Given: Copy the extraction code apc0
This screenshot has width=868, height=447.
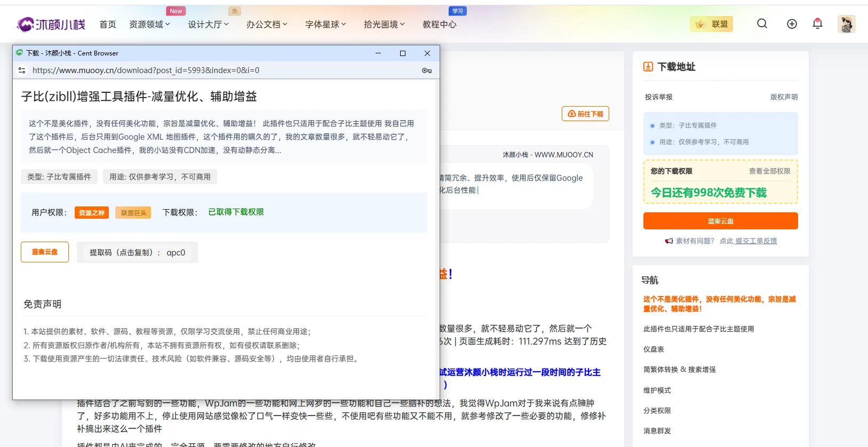Looking at the screenshot, I should coord(138,252).
